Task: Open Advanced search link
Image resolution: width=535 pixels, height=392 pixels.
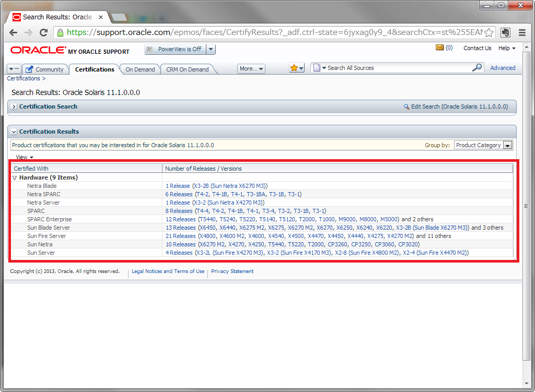Action: pyautogui.click(x=503, y=68)
